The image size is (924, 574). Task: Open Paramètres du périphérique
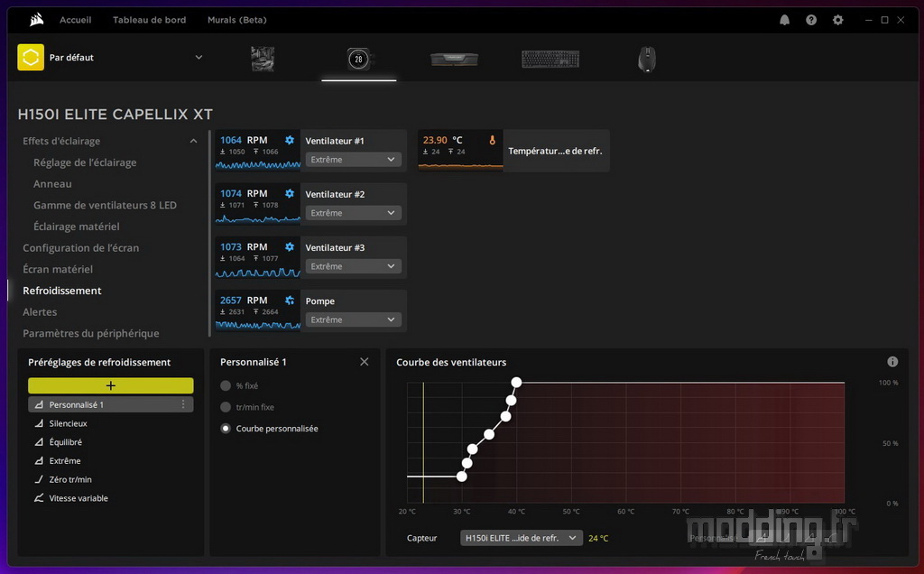(91, 333)
